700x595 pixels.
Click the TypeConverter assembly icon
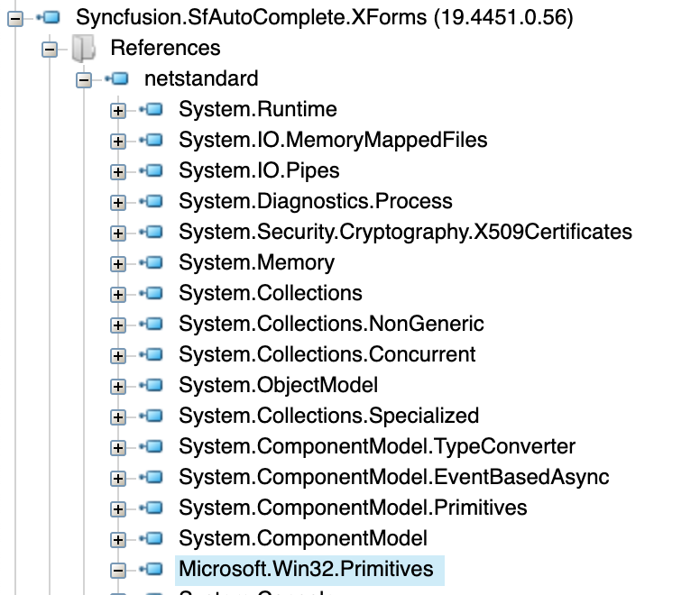tap(152, 446)
